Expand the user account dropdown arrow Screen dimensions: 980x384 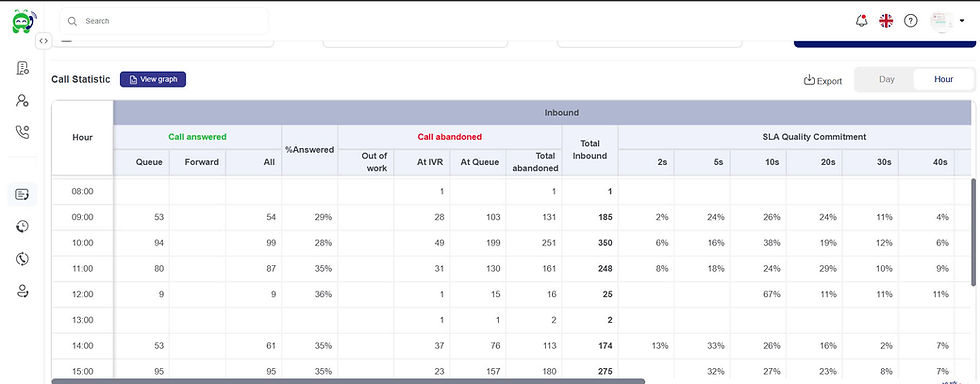pyautogui.click(x=962, y=21)
